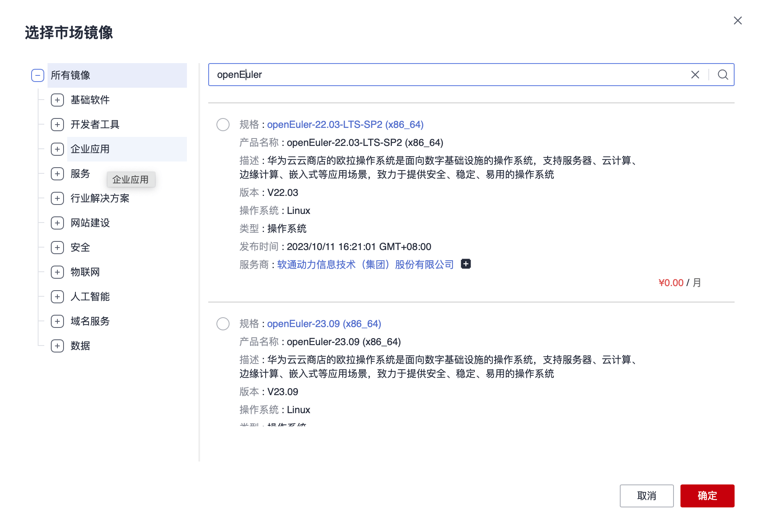Expand the 人工智能 category node
Viewport: 760px width, 532px height.
57,297
